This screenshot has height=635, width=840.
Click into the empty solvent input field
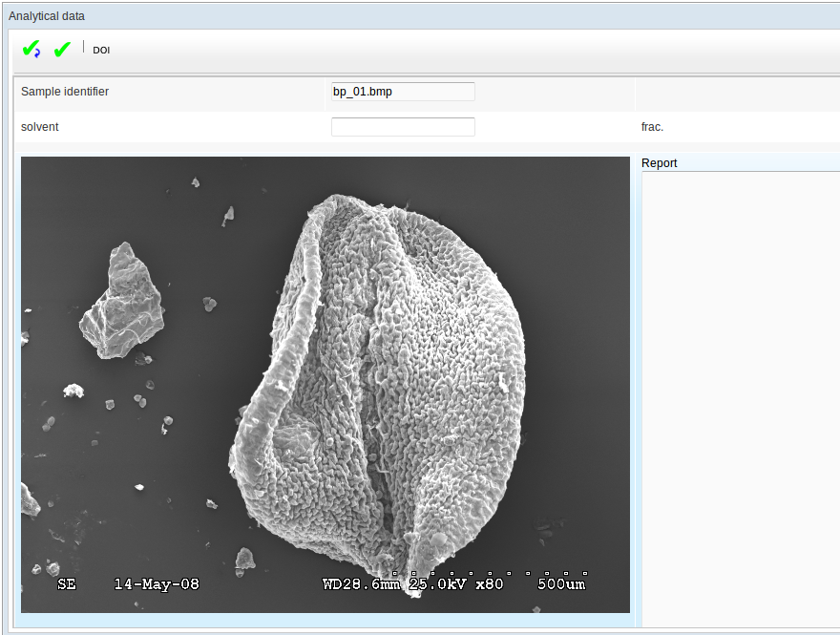pos(403,127)
